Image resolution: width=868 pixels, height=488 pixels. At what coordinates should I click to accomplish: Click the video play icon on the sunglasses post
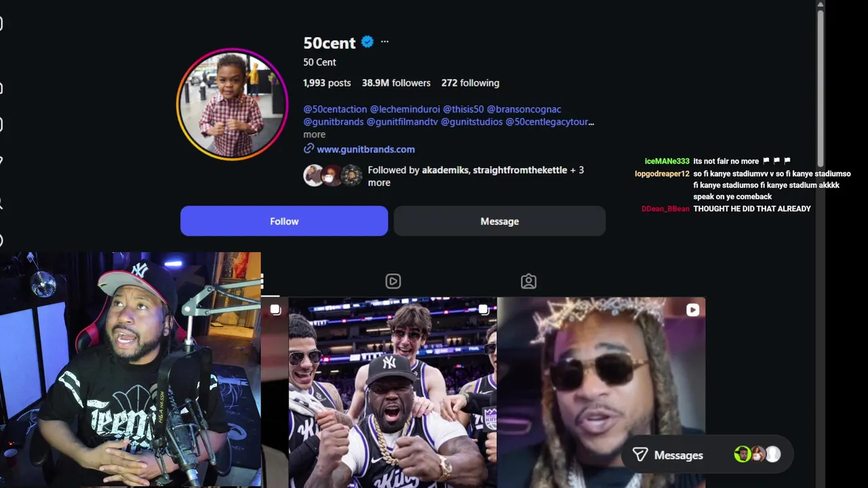pos(692,310)
